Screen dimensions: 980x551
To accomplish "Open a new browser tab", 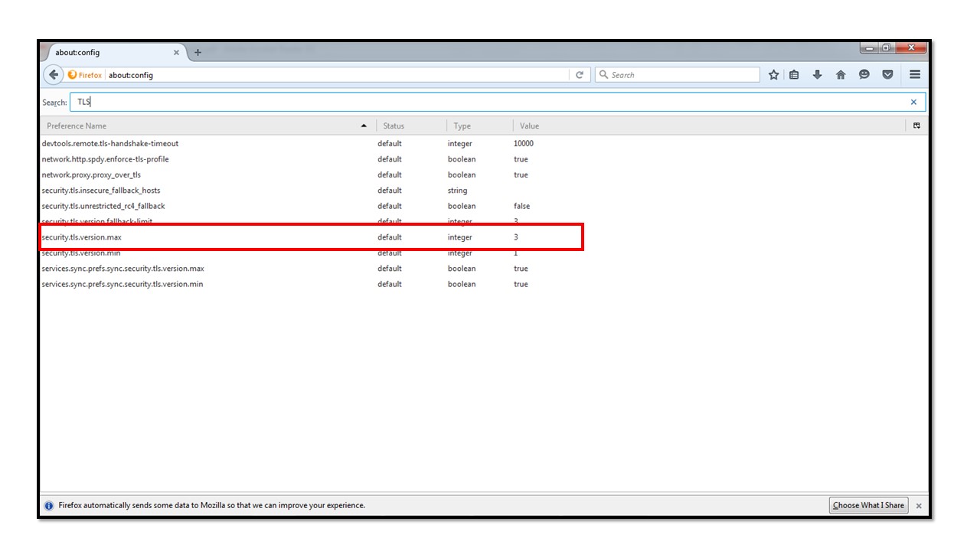I will click(x=198, y=52).
